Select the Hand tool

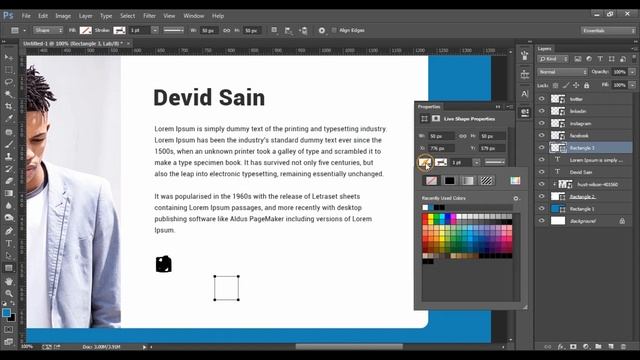click(9, 281)
